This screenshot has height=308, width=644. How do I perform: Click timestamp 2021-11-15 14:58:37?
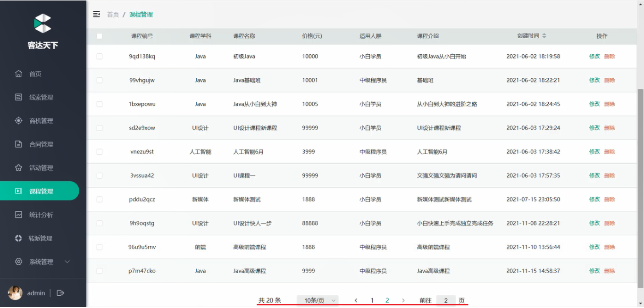[x=533, y=271]
